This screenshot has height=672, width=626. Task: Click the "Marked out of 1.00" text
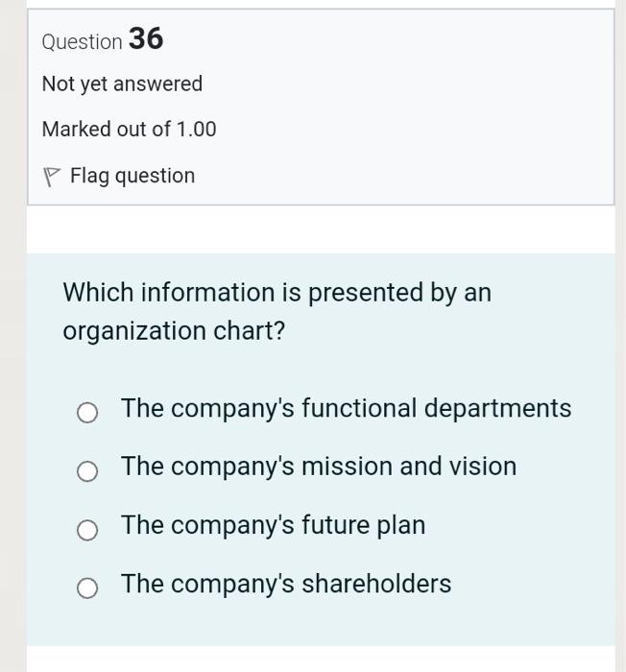(129, 130)
